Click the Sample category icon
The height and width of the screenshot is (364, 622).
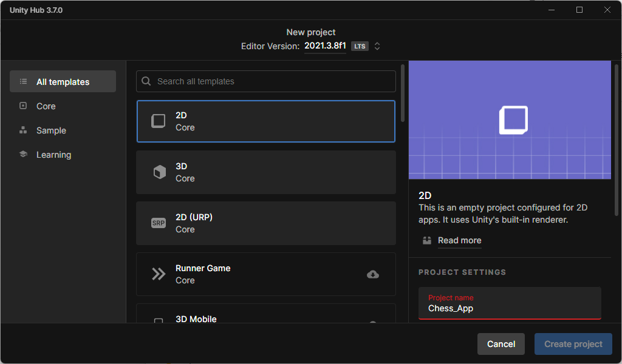pos(24,130)
